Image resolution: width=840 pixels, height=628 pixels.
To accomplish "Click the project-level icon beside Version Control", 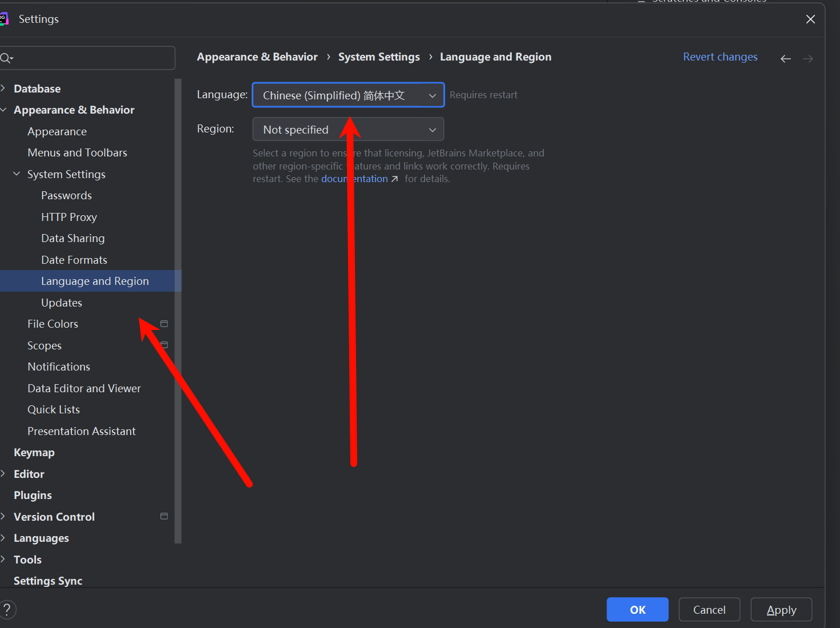I will pyautogui.click(x=164, y=516).
